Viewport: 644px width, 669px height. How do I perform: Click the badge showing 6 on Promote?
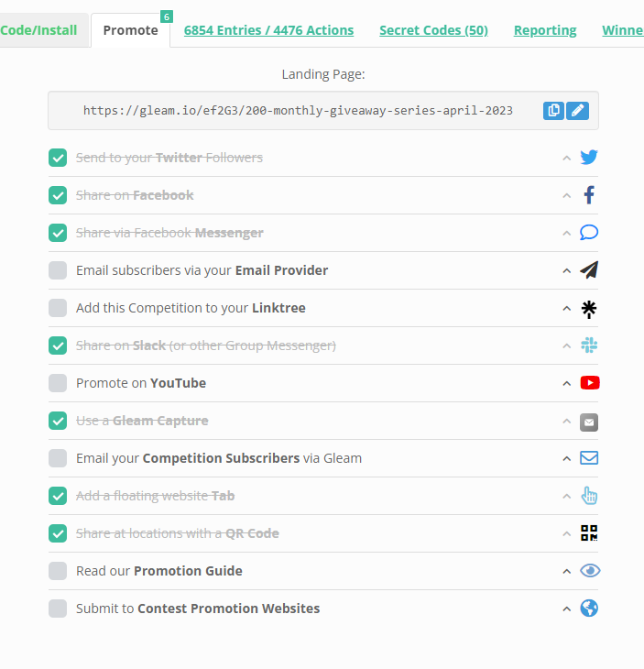(x=167, y=16)
